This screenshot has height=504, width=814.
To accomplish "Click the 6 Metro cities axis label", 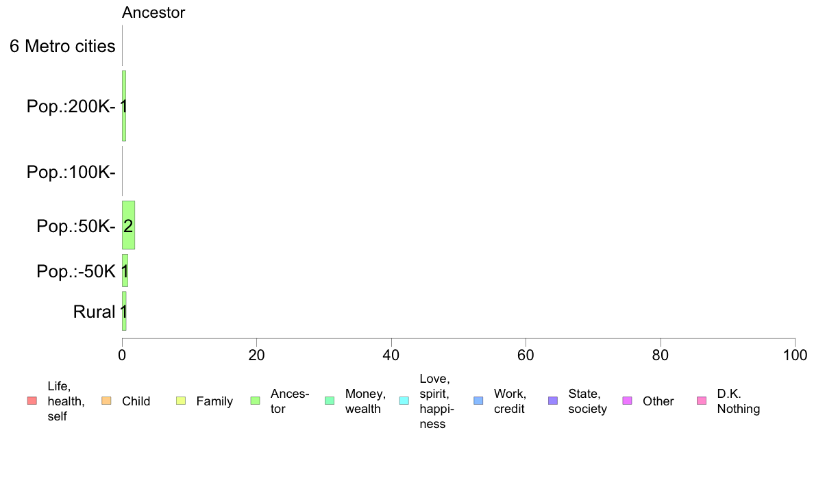I will pos(62,46).
